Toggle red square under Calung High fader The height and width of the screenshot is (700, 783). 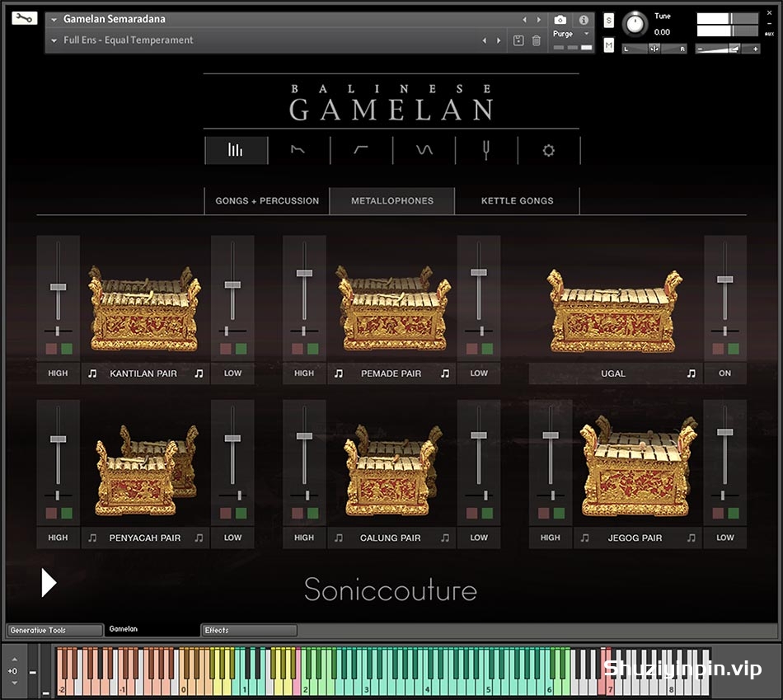click(297, 513)
